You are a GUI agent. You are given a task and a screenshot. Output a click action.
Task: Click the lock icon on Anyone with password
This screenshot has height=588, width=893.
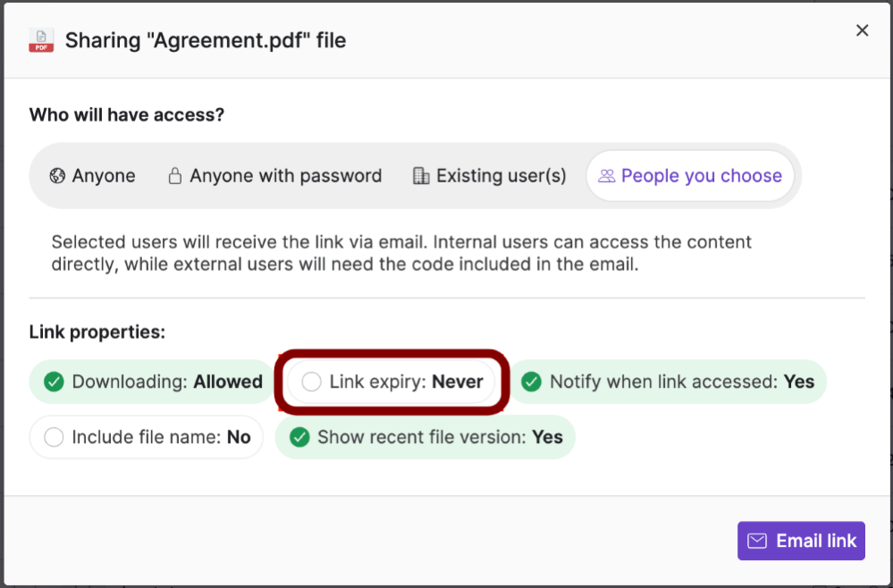click(x=173, y=176)
